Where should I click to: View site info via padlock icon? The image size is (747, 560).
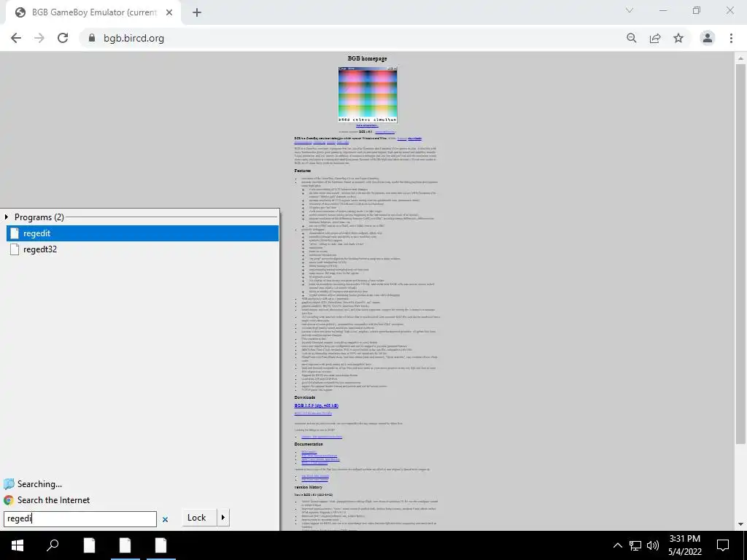[x=91, y=38]
